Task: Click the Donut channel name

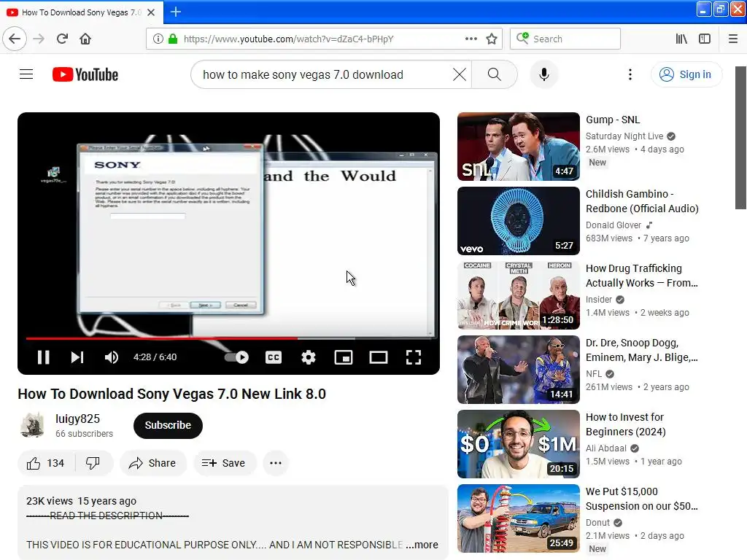Action: [x=598, y=522]
